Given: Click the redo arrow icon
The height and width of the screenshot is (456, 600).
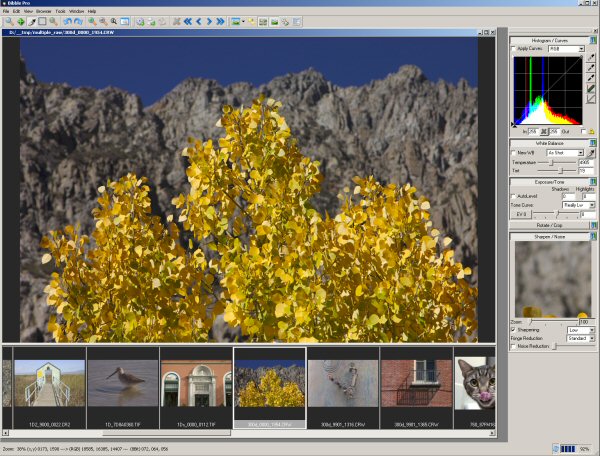Looking at the screenshot, I should [78, 22].
